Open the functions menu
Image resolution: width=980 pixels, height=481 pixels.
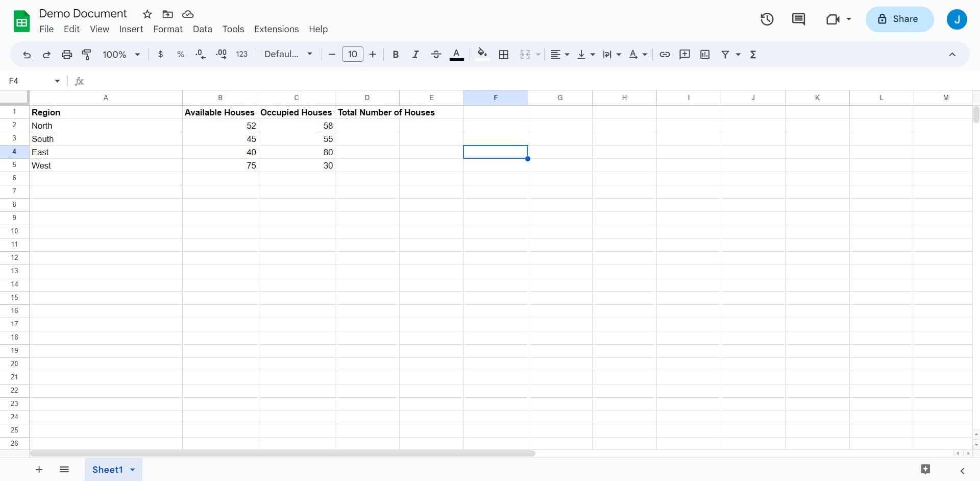point(753,54)
